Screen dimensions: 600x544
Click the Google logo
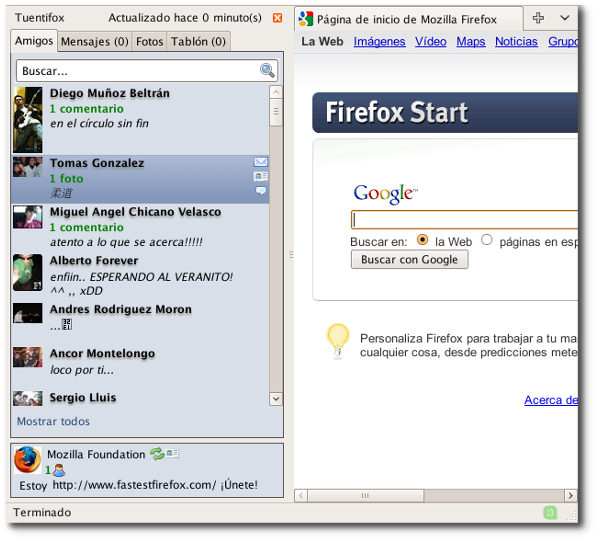click(x=385, y=194)
